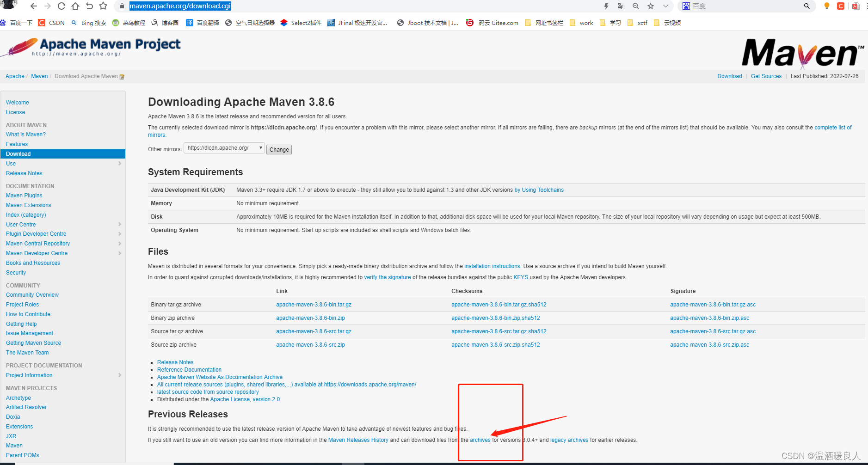The width and height of the screenshot is (868, 465).
Task: Open Security in the sidebar
Action: point(16,273)
